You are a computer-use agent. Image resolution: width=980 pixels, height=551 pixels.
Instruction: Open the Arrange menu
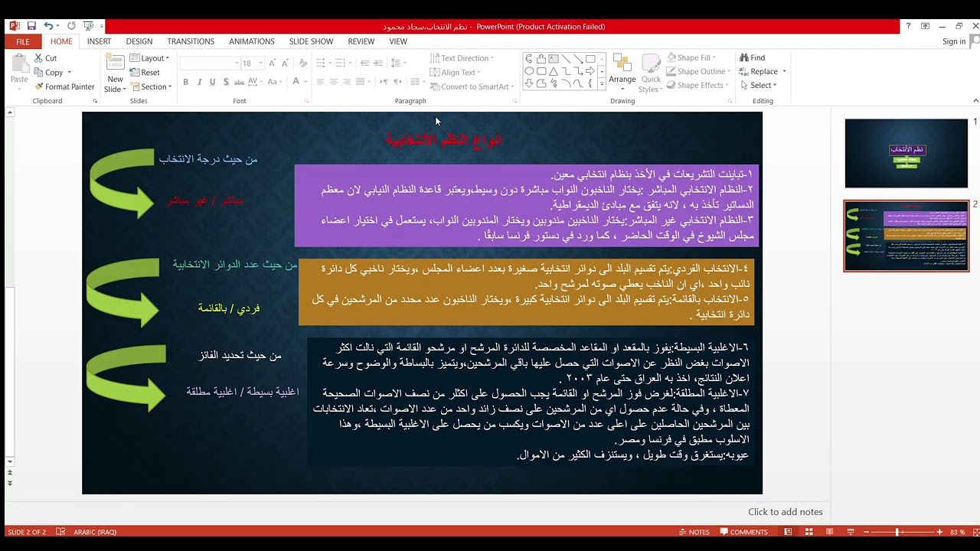click(x=622, y=73)
